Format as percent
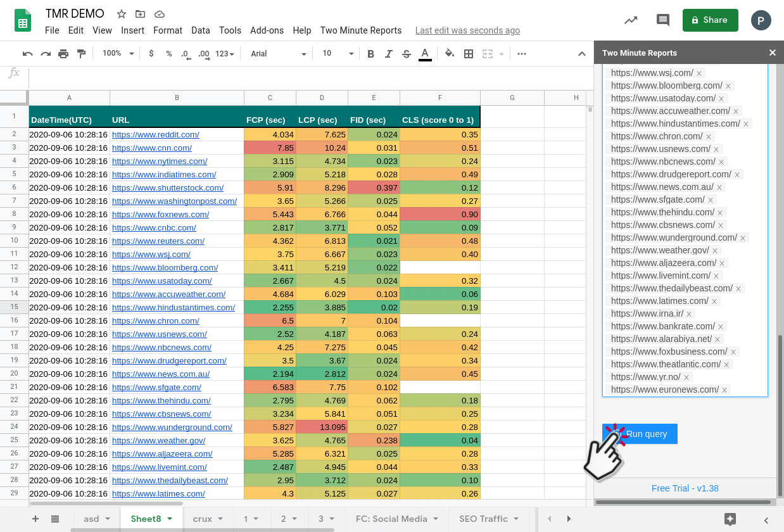This screenshot has height=532, width=784. point(169,54)
